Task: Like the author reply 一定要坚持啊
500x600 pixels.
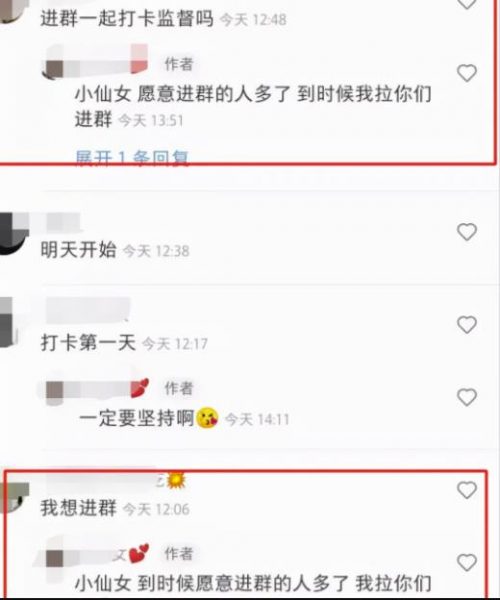Action: point(467,397)
